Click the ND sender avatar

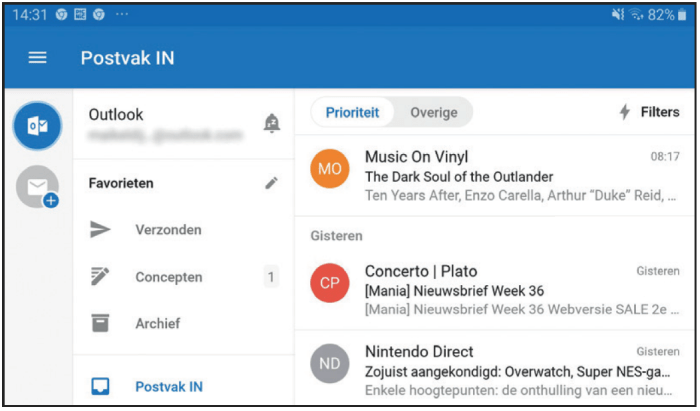[x=330, y=363]
